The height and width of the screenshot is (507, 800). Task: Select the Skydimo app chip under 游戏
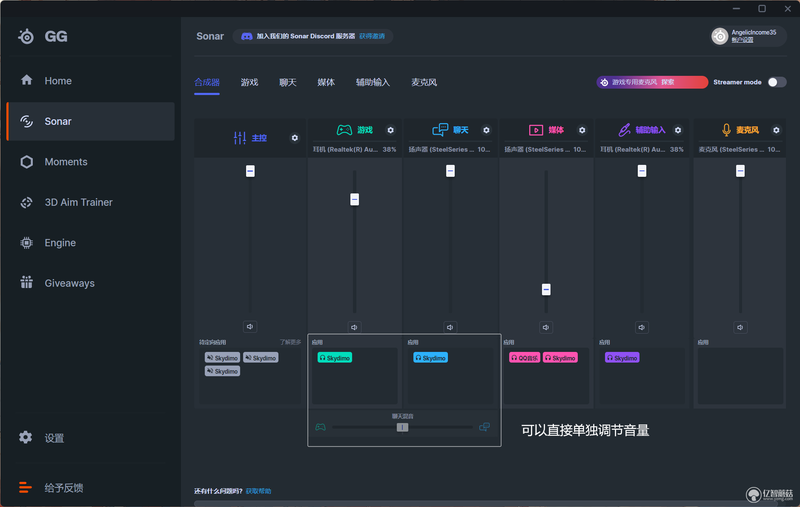pos(335,358)
